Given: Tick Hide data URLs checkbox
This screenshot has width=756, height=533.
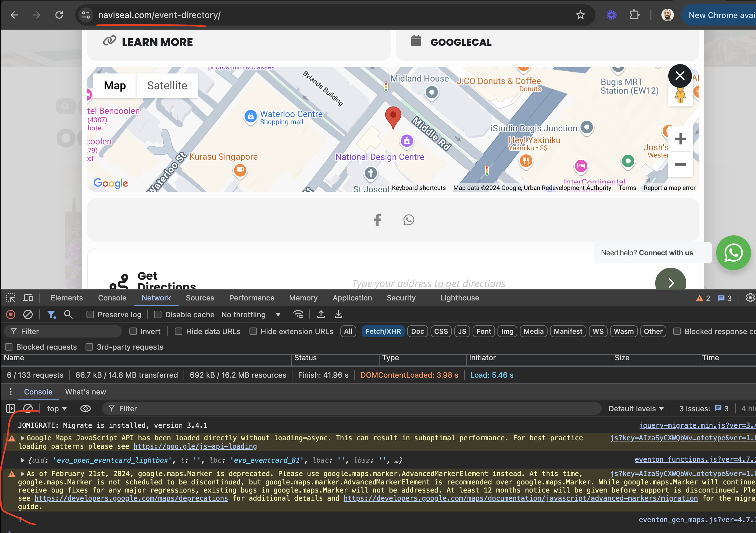Looking at the screenshot, I should [179, 332].
